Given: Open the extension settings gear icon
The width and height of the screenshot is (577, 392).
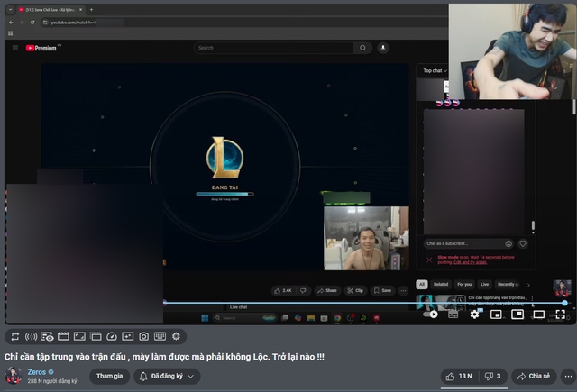Looking at the screenshot, I should 176,336.
